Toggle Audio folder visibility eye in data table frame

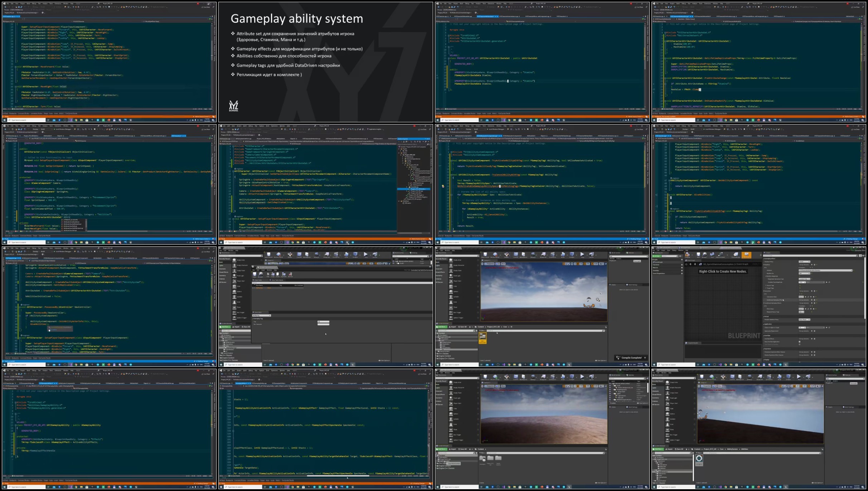pos(393,263)
